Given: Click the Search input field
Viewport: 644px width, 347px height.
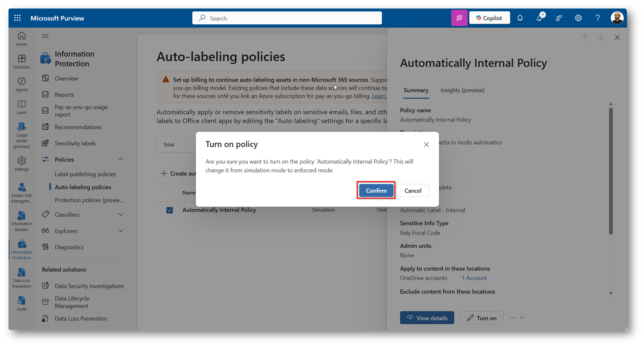Looking at the screenshot, I should (x=287, y=18).
